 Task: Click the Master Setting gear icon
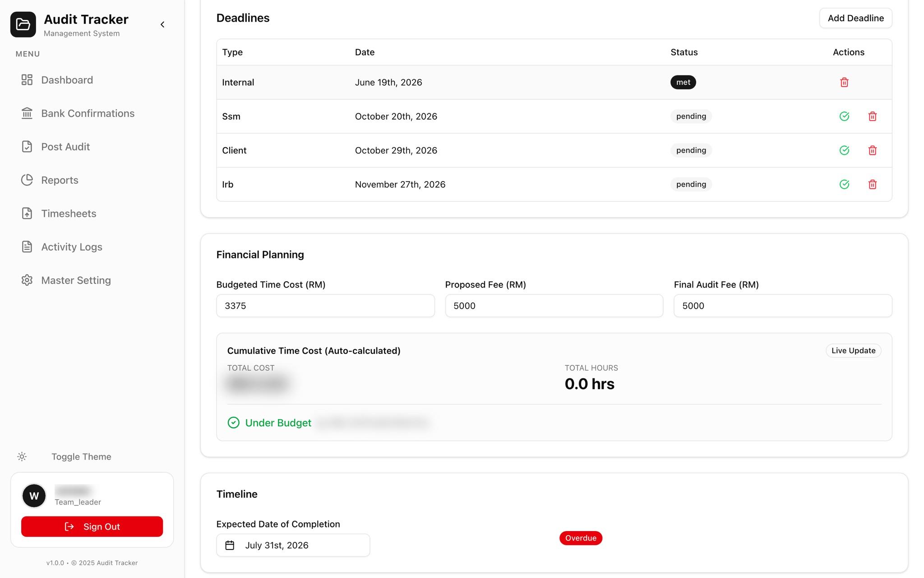coord(27,280)
